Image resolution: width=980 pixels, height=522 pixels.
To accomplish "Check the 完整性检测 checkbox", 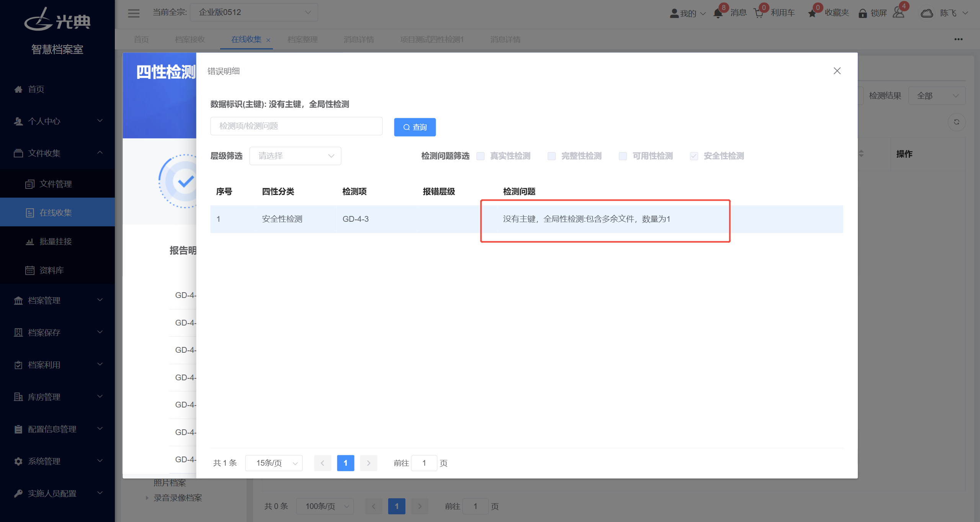I will pyautogui.click(x=552, y=156).
